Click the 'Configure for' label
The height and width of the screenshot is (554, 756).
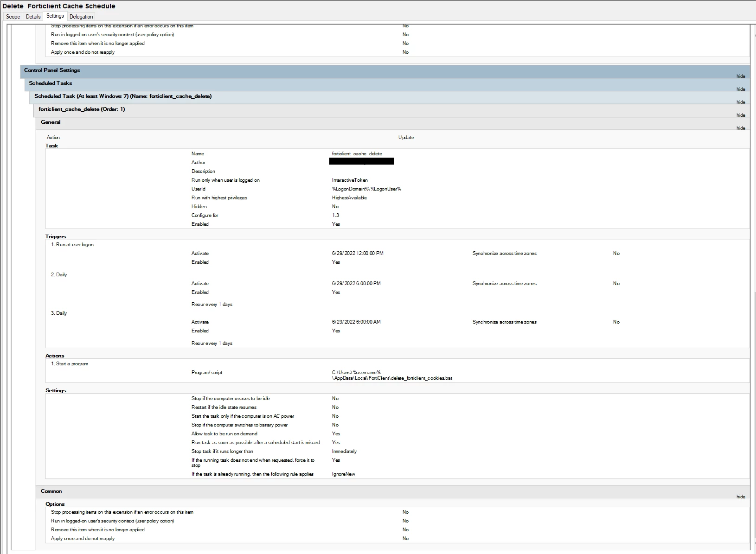tap(205, 216)
